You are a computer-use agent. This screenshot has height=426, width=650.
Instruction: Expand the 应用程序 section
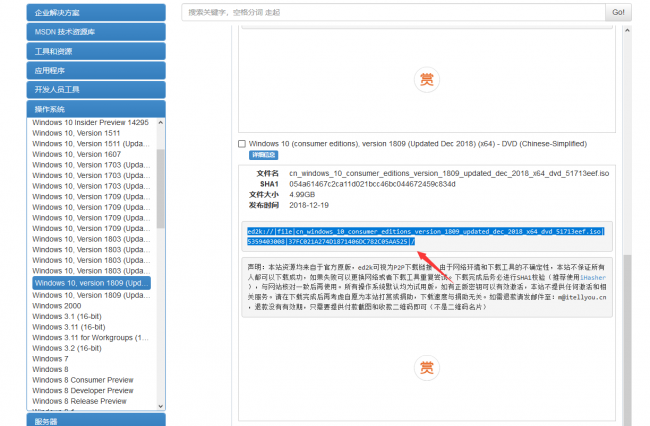(x=96, y=70)
